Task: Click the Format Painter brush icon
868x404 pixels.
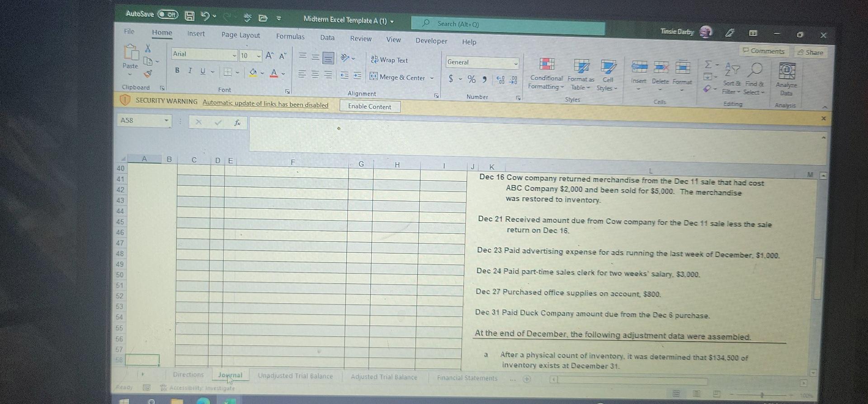Action: tap(148, 73)
